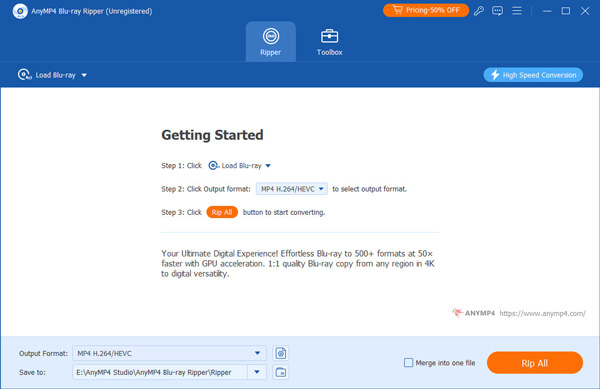Expand the Save to path dropdown arrow
The width and height of the screenshot is (600, 389).
(257, 372)
